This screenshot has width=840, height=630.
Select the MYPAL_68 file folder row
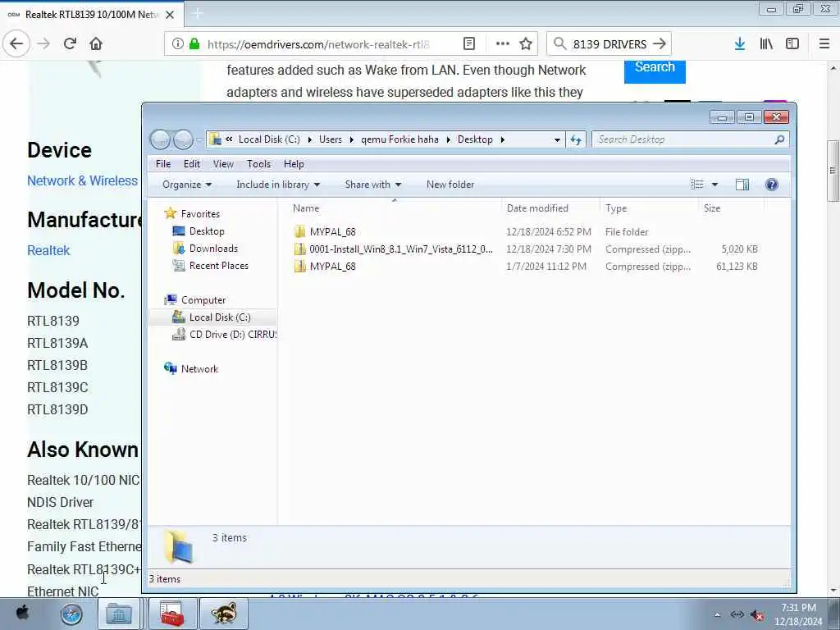pos(525,232)
